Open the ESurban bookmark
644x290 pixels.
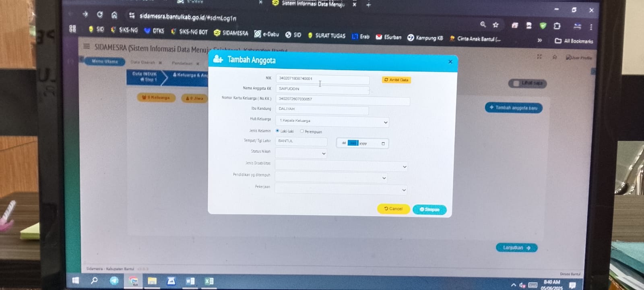point(388,37)
